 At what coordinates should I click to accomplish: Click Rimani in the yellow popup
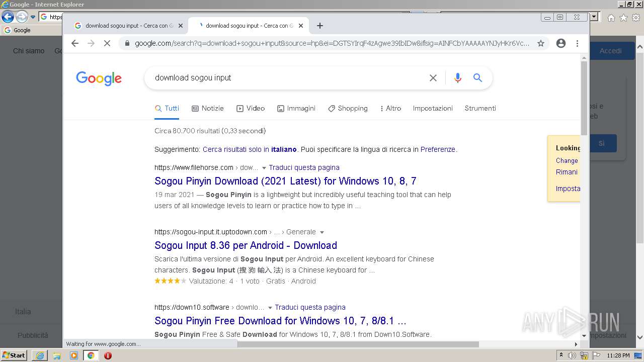pos(567,172)
